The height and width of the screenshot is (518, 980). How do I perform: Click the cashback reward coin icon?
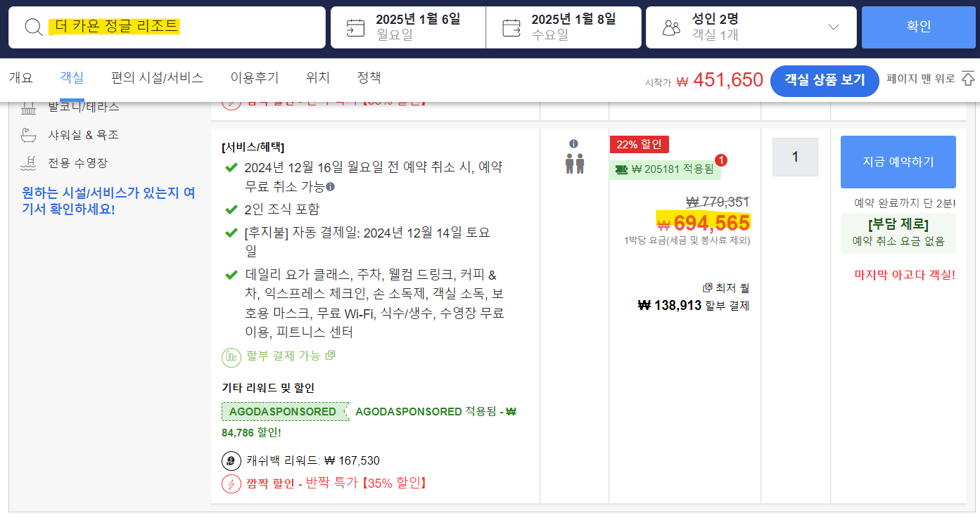(x=231, y=461)
